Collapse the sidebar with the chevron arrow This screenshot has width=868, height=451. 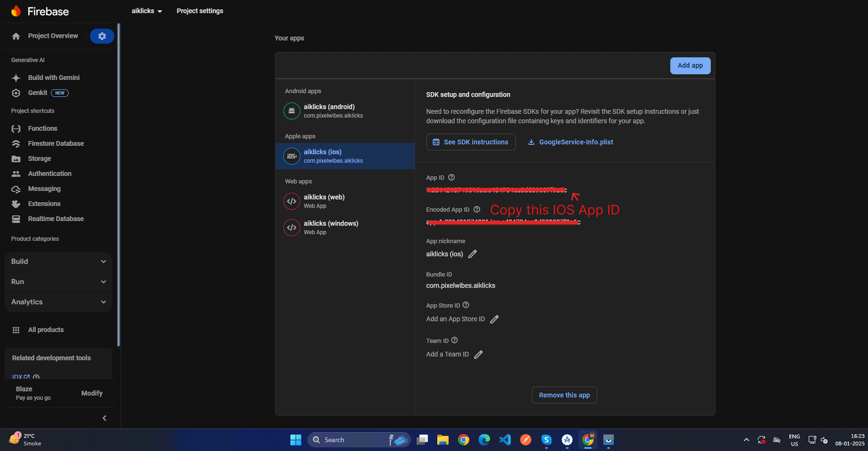click(x=104, y=418)
